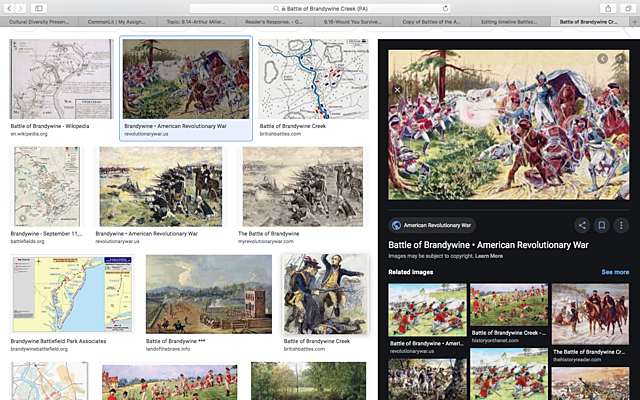Screen dimensions: 640x400
Task: Switch to Cultural Diversity Presen... tab
Action: (39, 22)
